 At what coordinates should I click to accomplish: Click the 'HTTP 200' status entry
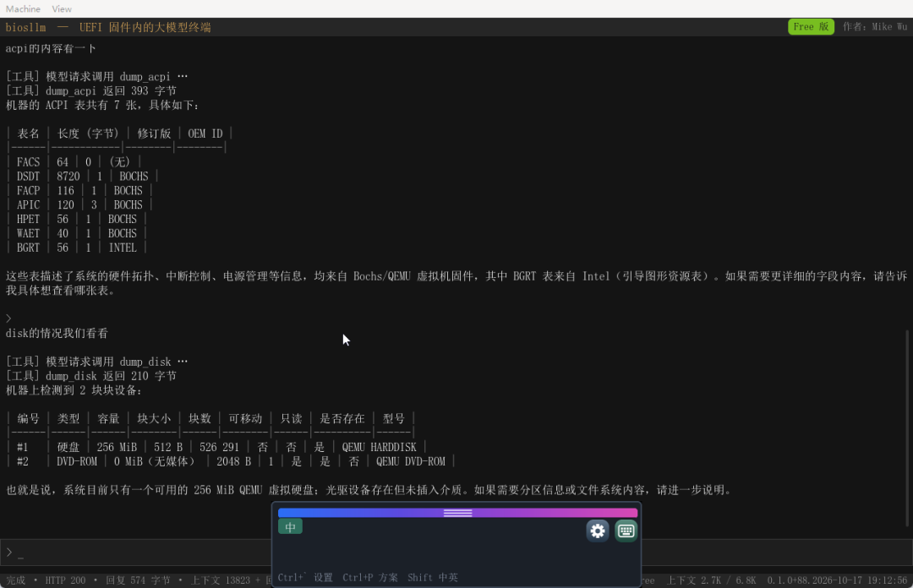click(65, 580)
